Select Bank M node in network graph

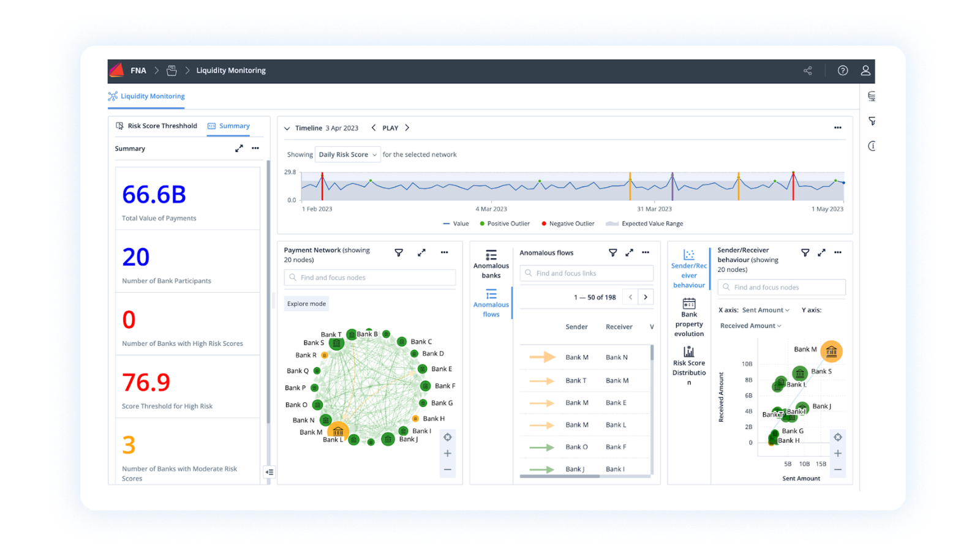(338, 431)
